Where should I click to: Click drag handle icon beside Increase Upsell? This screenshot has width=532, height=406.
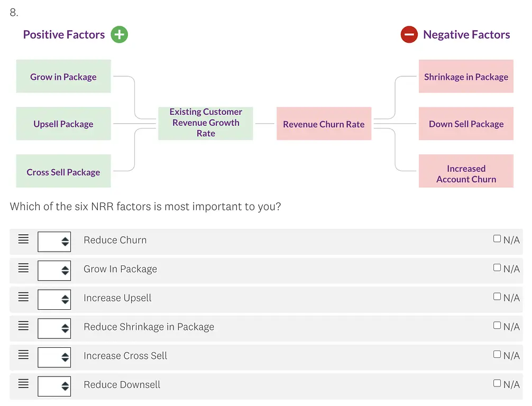(x=23, y=297)
